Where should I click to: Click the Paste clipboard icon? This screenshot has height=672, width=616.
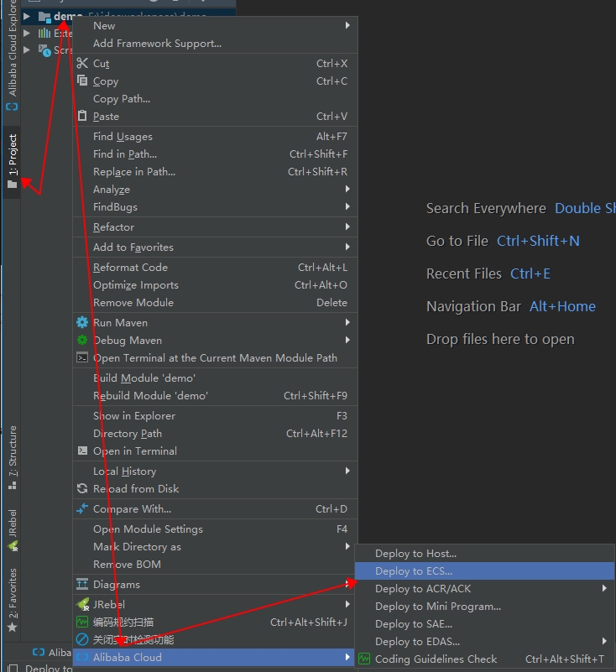pyautogui.click(x=82, y=117)
